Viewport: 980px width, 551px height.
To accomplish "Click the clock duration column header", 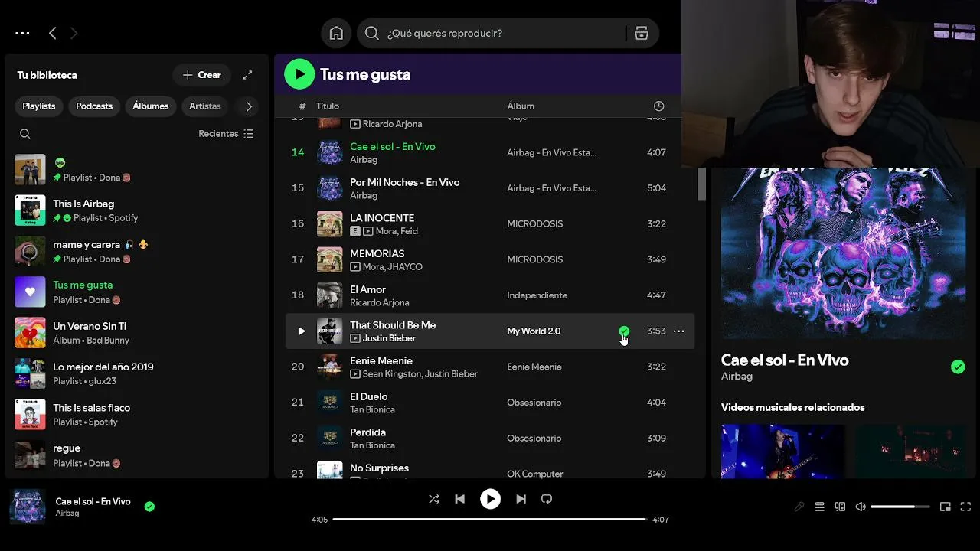I will tap(658, 106).
